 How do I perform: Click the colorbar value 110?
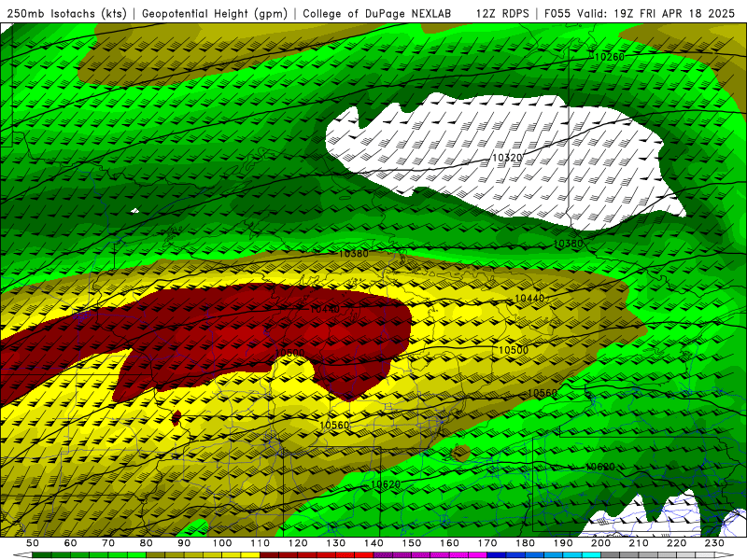coord(261,543)
